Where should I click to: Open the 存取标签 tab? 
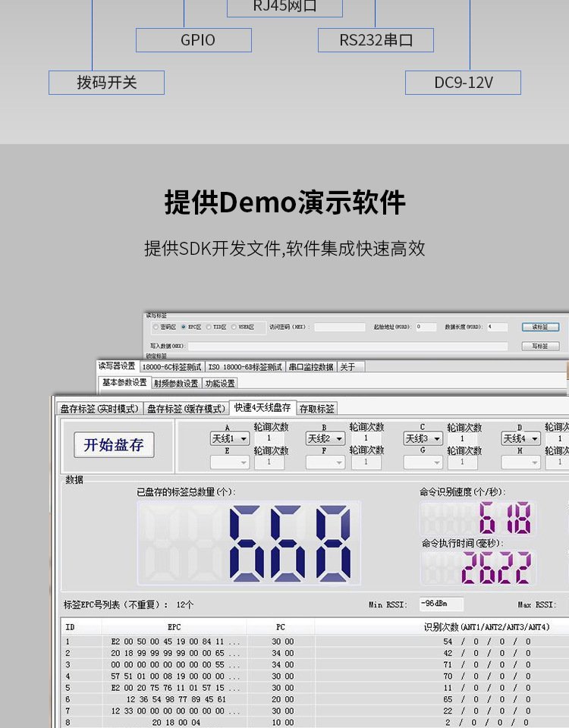[316, 408]
